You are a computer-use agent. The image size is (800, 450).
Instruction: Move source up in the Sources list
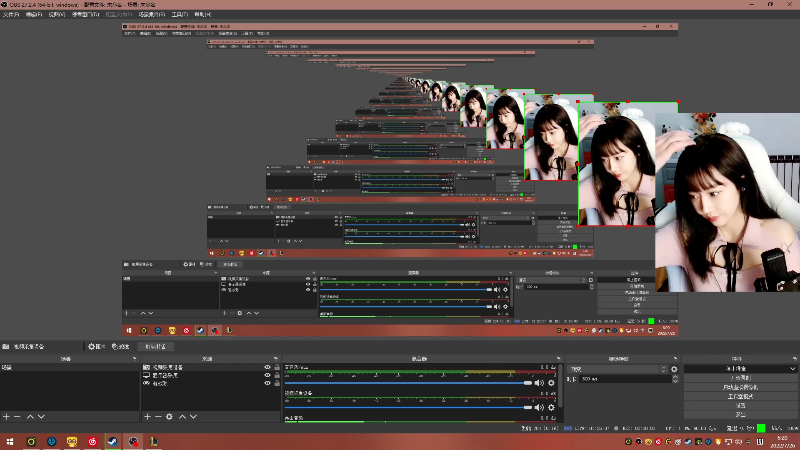(x=182, y=417)
